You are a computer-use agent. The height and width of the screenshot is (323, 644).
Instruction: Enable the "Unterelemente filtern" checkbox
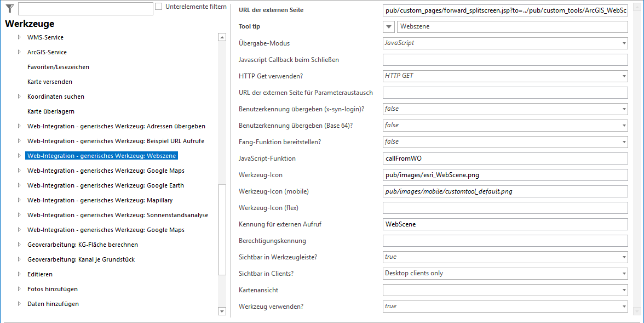[158, 6]
